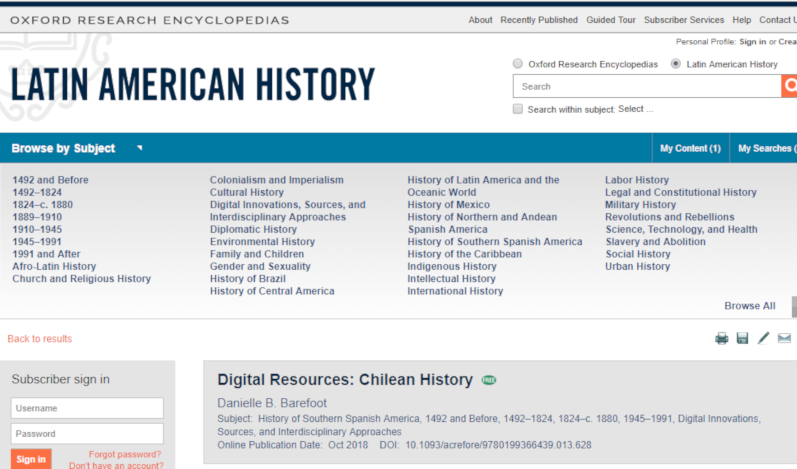Click into the Search text field

647,86
